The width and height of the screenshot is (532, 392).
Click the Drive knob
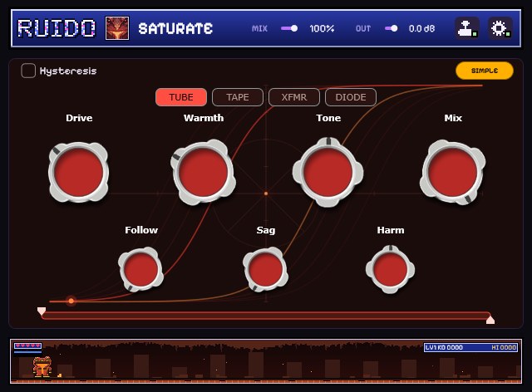[x=79, y=172]
